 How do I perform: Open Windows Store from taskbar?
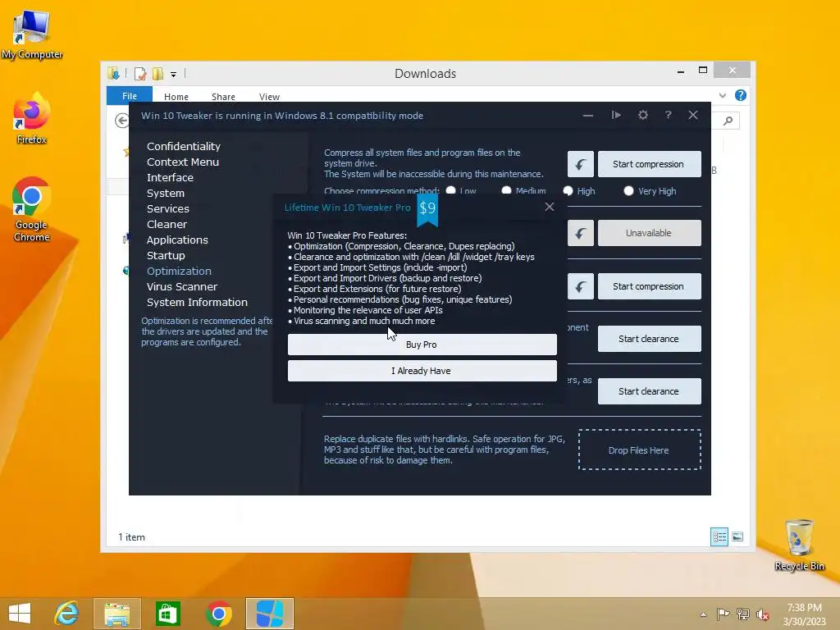coord(167,614)
